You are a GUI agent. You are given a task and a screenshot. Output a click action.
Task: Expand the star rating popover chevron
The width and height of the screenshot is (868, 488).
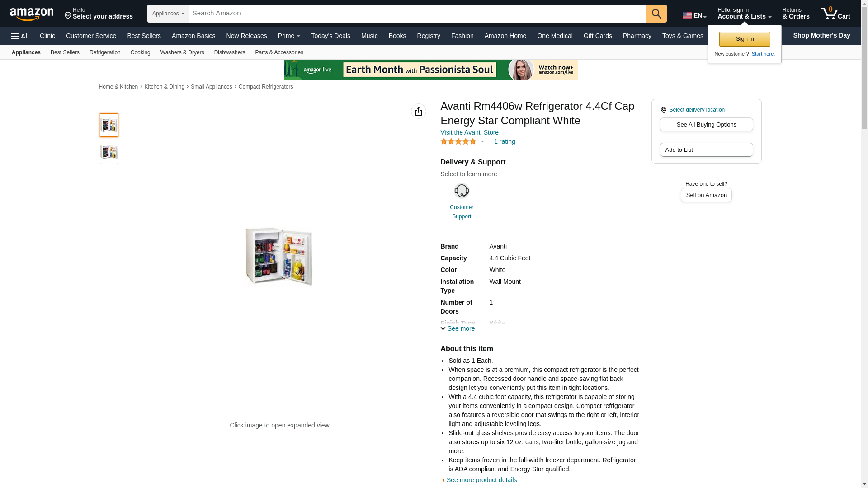(x=482, y=142)
